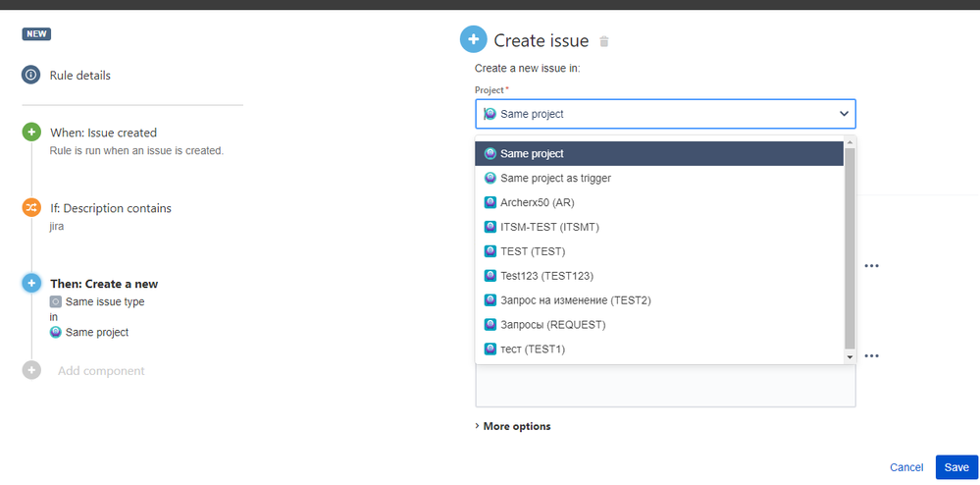Click the Test123 project avatar icon
Viewport: 980px width, 485px height.
[x=490, y=276]
